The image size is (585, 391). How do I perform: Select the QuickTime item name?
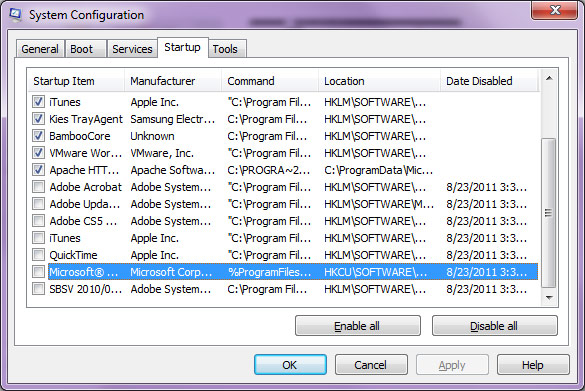click(73, 255)
